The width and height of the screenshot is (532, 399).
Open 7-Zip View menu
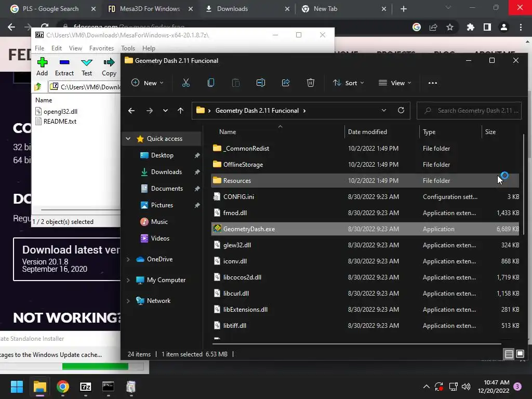coord(75,48)
